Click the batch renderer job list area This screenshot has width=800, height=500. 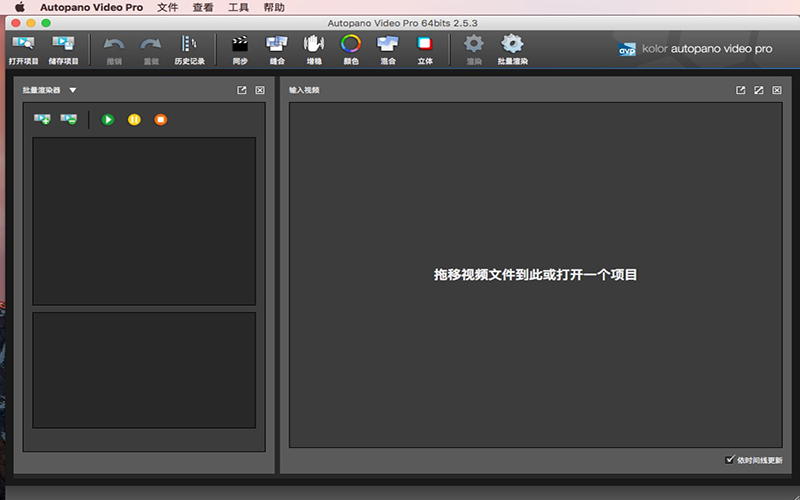144,221
